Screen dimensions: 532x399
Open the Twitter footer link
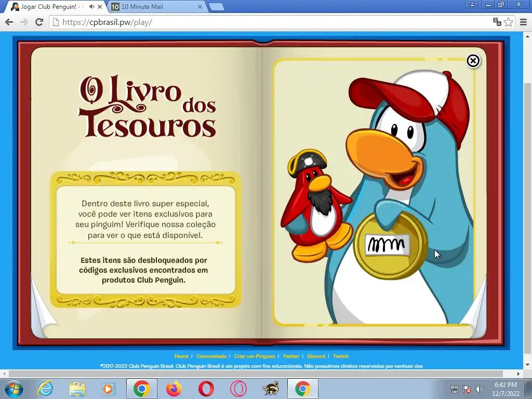(291, 356)
